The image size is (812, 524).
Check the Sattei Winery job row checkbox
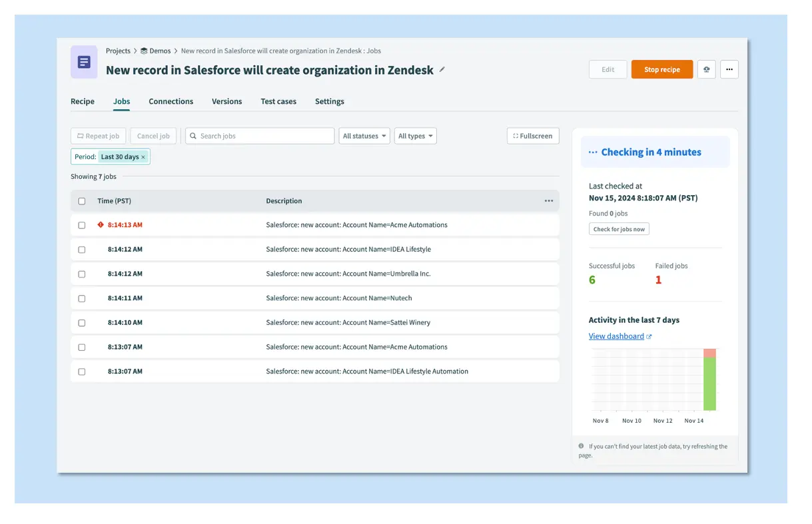click(81, 322)
